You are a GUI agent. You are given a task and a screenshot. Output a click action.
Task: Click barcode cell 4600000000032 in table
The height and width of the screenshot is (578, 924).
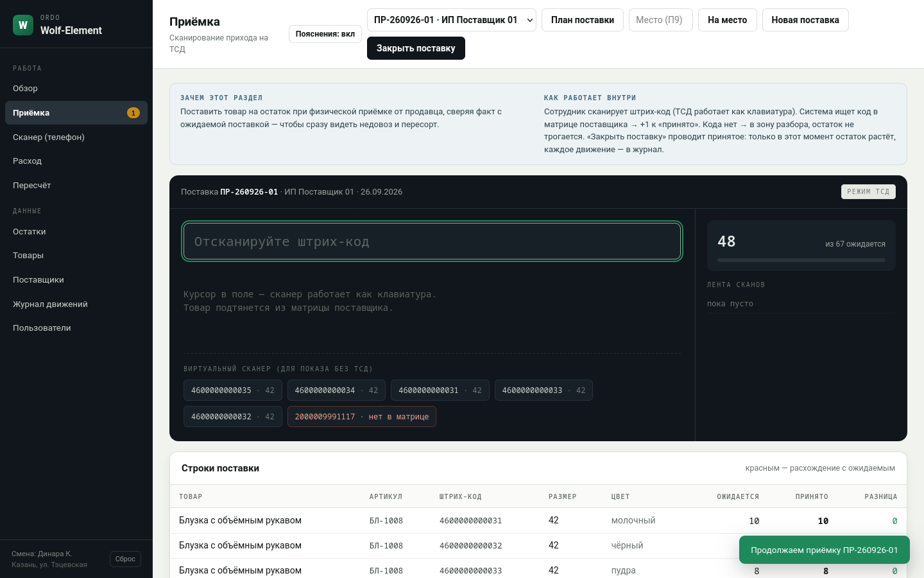pos(471,546)
